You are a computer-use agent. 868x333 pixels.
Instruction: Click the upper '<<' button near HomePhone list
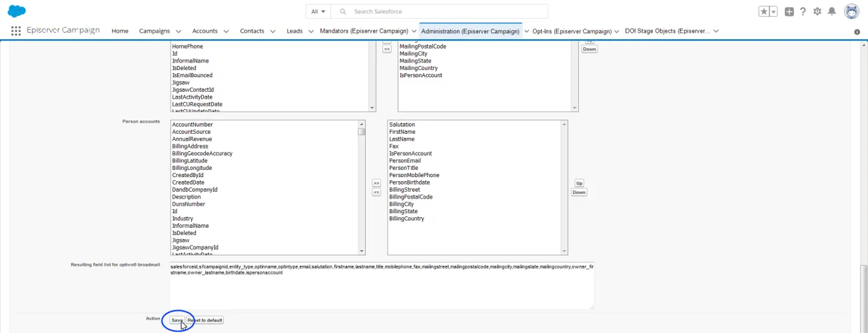coord(387,49)
